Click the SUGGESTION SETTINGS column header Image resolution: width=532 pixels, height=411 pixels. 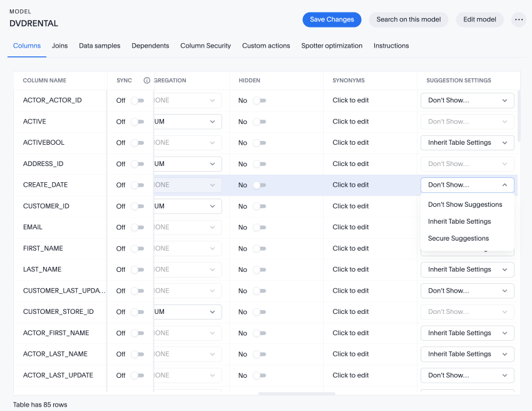(458, 80)
